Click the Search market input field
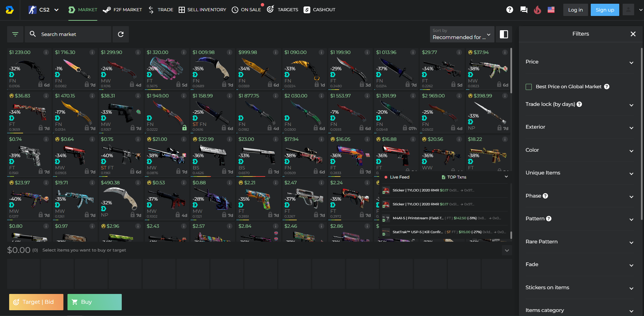 coord(68,34)
